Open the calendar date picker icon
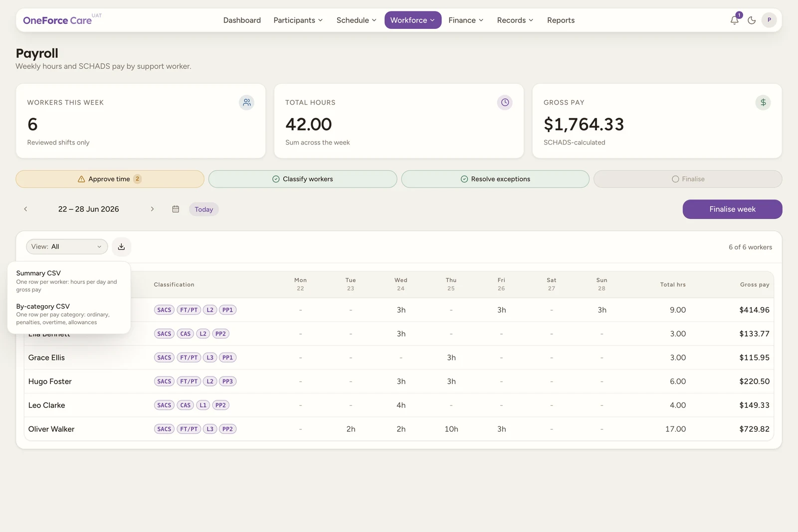The image size is (798, 532). (x=176, y=209)
